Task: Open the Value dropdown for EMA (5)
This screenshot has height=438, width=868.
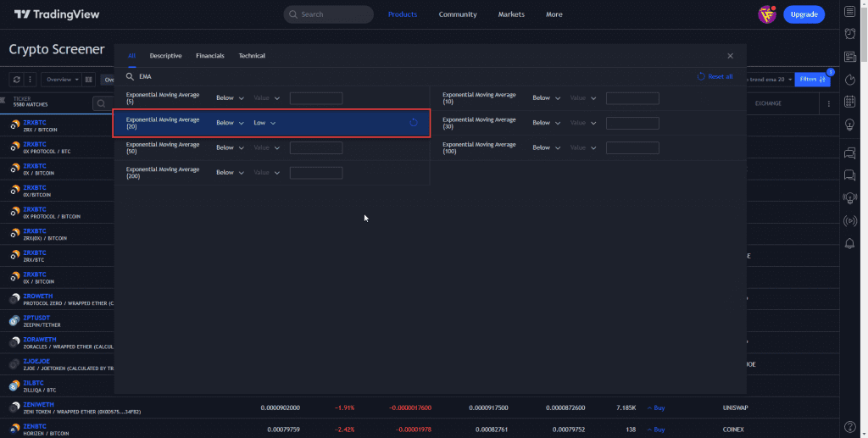Action: (x=267, y=98)
